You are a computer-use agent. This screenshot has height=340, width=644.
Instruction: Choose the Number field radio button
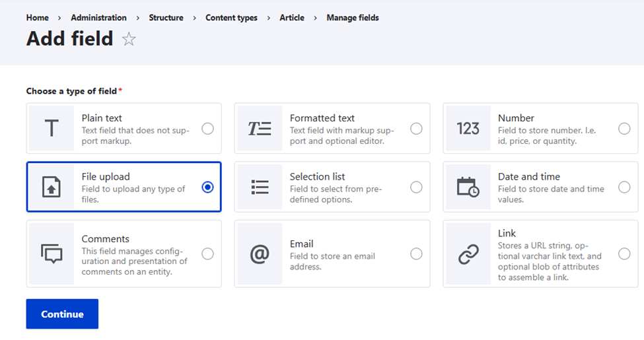[x=624, y=129]
